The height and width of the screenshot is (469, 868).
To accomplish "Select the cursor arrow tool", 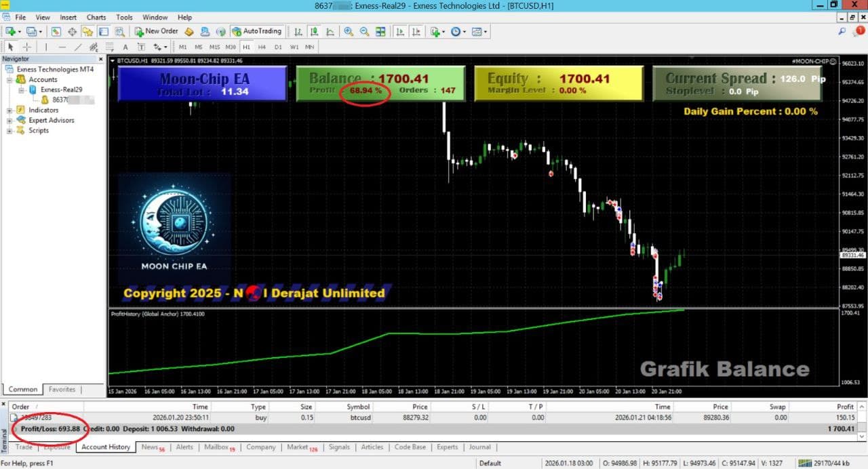I will coord(9,46).
